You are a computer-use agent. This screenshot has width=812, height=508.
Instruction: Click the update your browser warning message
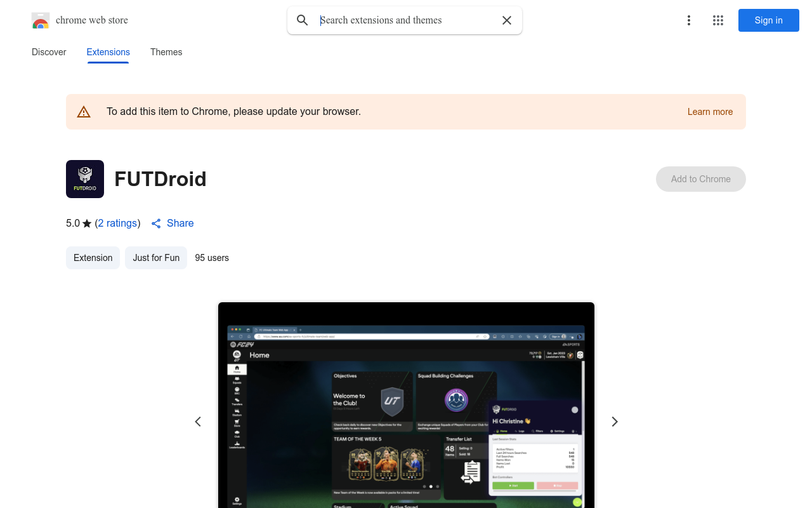[x=233, y=112]
